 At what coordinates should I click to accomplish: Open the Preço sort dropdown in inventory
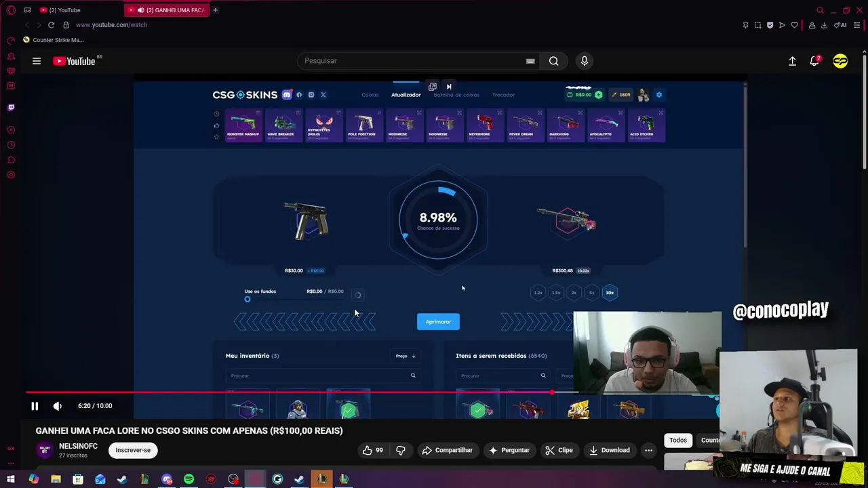click(405, 356)
